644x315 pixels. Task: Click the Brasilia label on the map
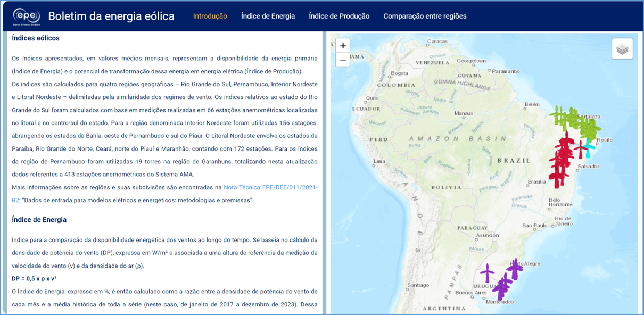536,182
